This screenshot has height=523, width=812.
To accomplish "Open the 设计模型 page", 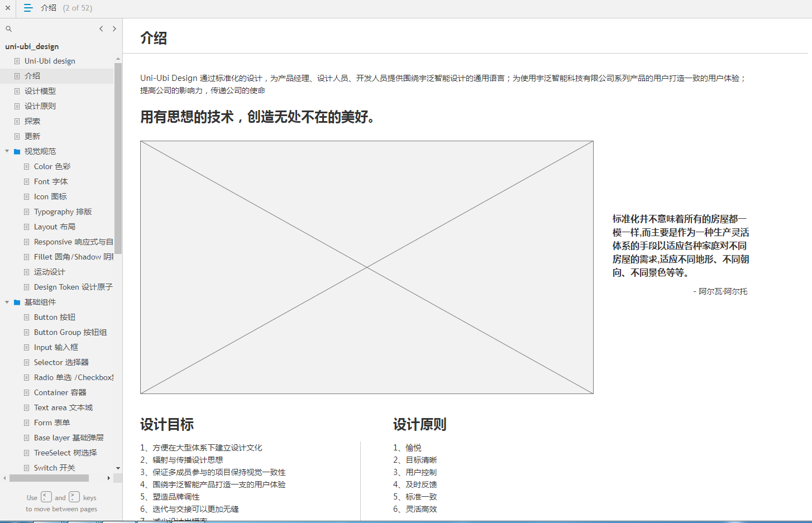I will tap(40, 91).
